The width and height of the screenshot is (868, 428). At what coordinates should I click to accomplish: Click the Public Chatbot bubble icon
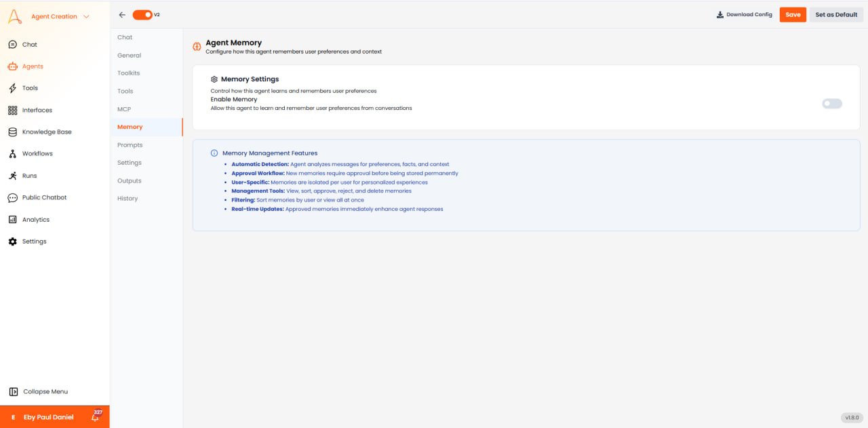click(x=12, y=197)
